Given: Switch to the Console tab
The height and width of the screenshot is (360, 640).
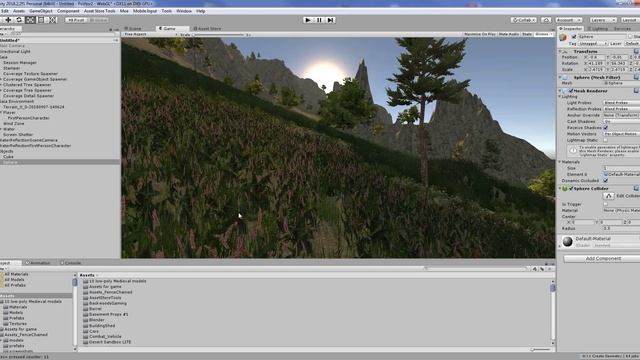Looking at the screenshot, I should point(71,263).
